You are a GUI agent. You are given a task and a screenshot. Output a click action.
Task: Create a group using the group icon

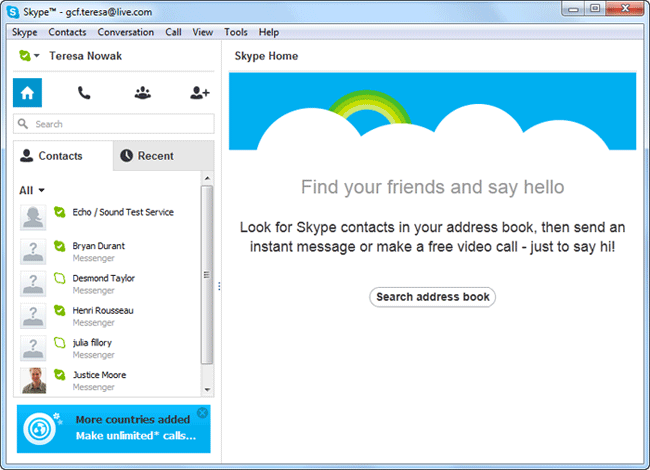tap(143, 93)
